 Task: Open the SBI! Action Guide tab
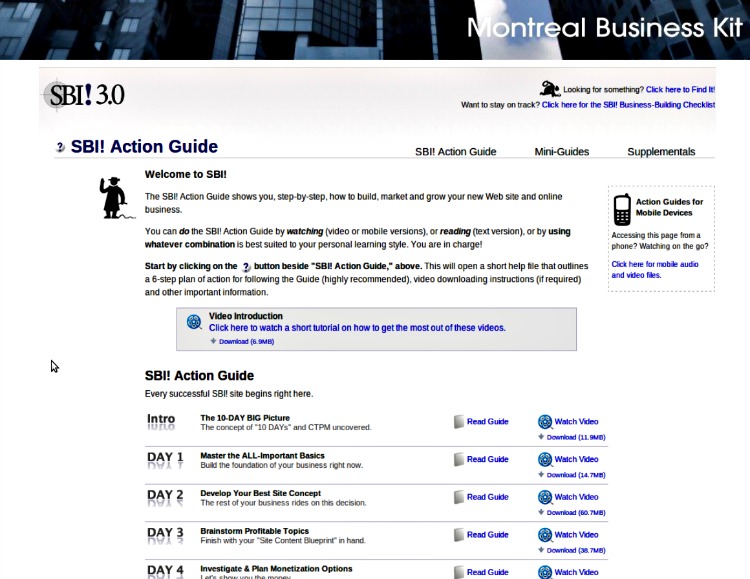coord(455,152)
